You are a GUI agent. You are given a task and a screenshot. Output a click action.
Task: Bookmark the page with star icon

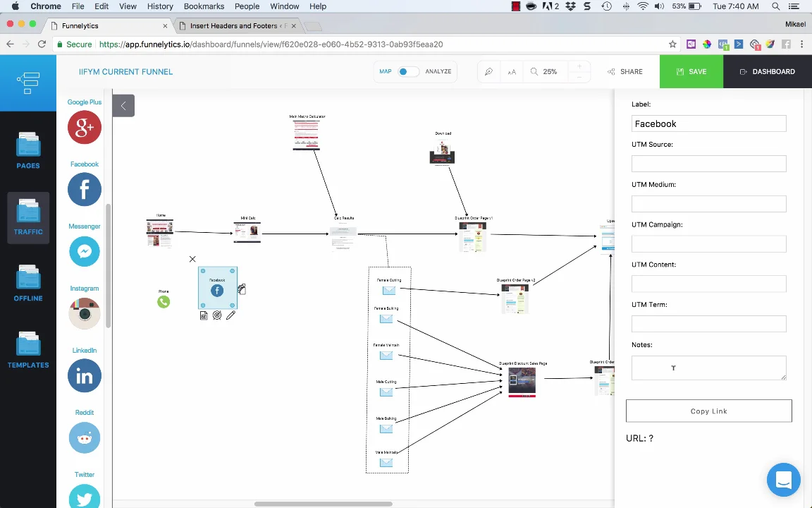[x=672, y=44]
